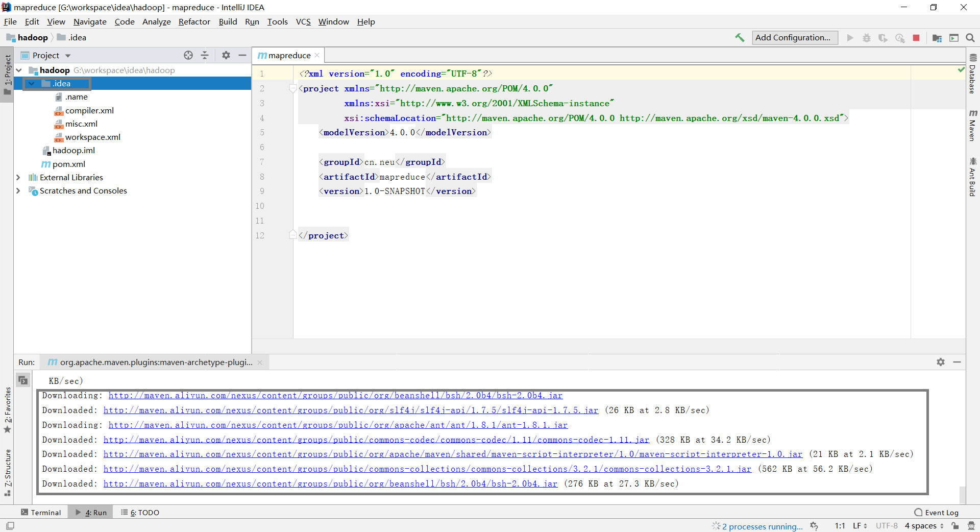Open the Refactor menu

(x=194, y=21)
